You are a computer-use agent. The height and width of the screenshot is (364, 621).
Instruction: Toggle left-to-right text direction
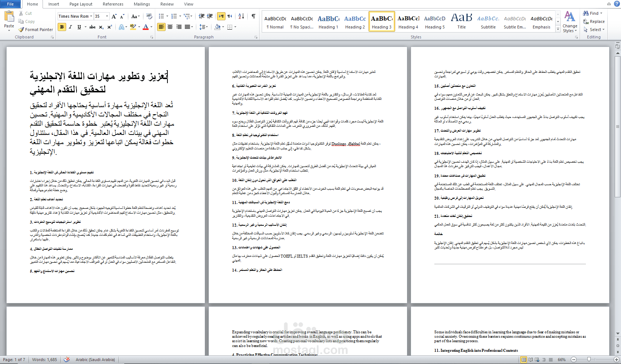tap(221, 16)
